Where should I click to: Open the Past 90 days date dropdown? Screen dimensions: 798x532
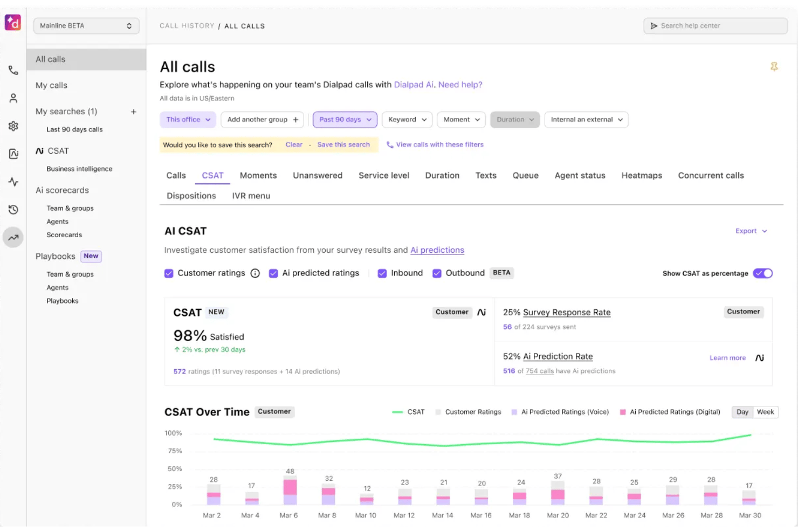click(345, 120)
